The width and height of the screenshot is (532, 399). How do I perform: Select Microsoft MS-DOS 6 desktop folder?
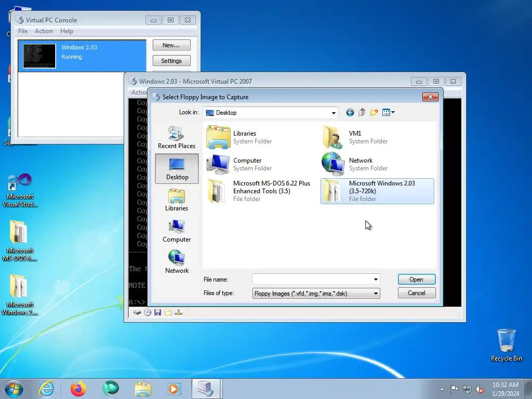pos(20,241)
